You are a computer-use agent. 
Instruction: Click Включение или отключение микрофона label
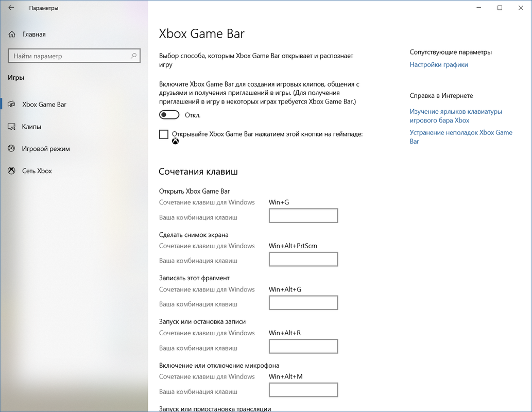click(219, 366)
